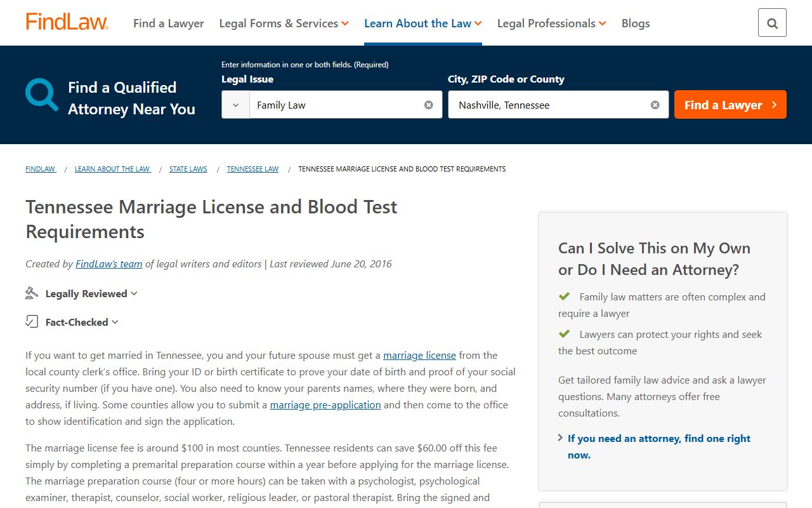This screenshot has height=508, width=812.
Task: Open the Legal Professionals menu
Action: (x=551, y=23)
